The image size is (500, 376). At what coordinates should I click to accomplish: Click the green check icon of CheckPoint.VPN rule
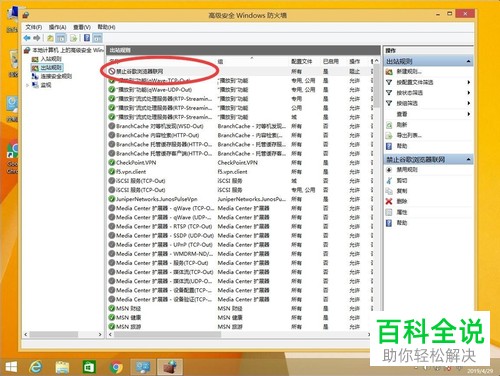(x=112, y=163)
